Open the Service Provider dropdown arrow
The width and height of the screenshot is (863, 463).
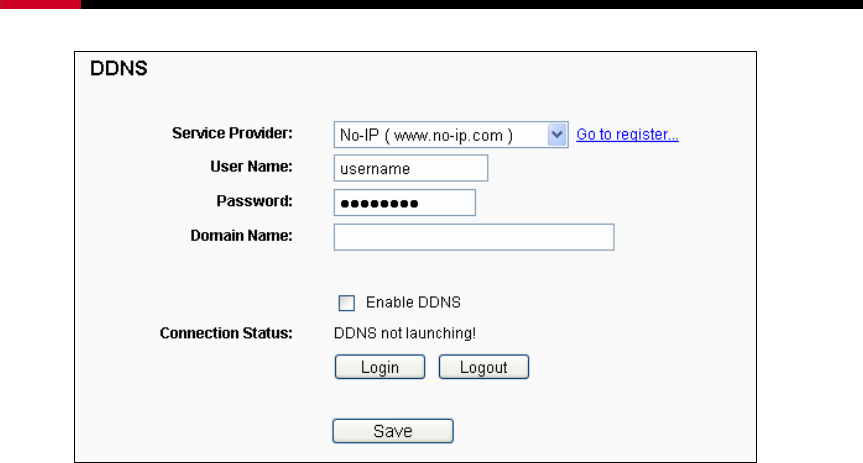point(557,134)
